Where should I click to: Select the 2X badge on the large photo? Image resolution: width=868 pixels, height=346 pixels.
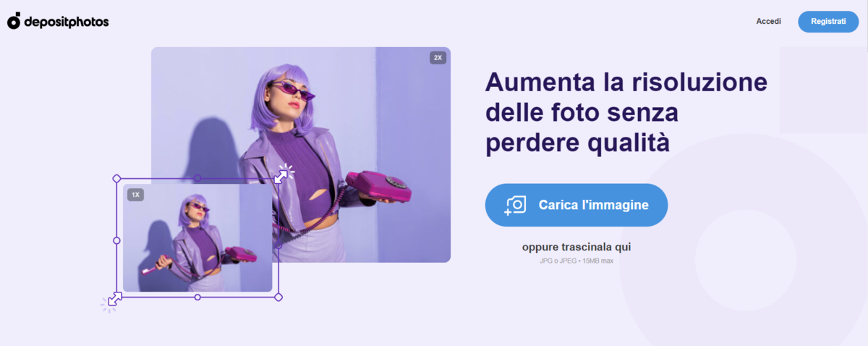click(438, 57)
